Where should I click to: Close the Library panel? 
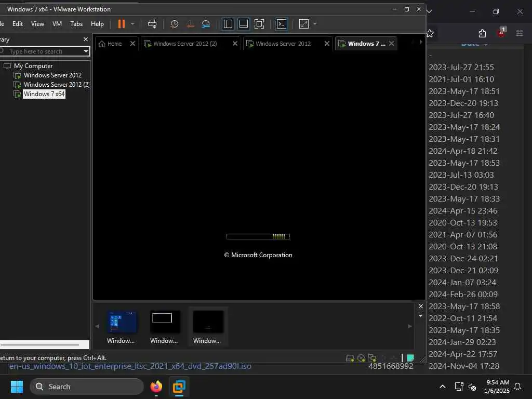(86, 39)
